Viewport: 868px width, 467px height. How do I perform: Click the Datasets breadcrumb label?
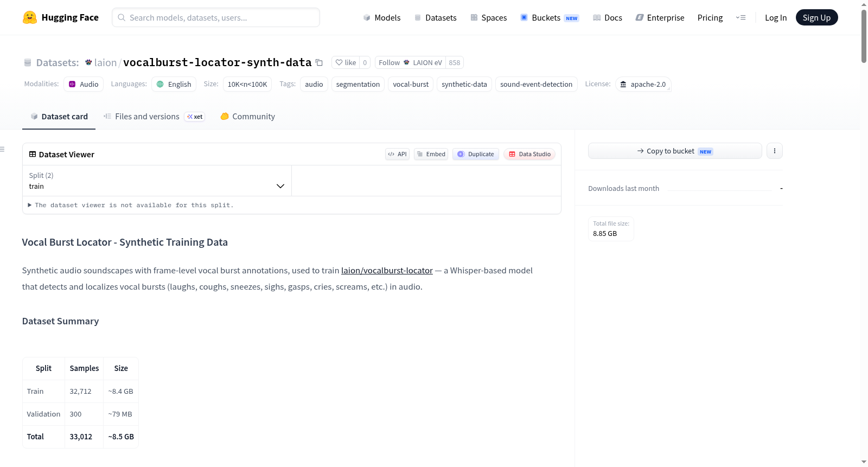tap(58, 62)
